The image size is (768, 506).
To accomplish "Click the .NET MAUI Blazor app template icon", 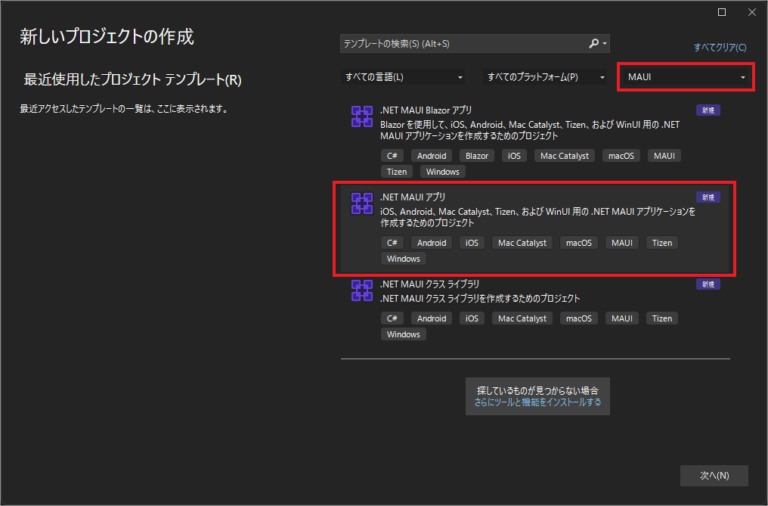I will pyautogui.click(x=362, y=116).
